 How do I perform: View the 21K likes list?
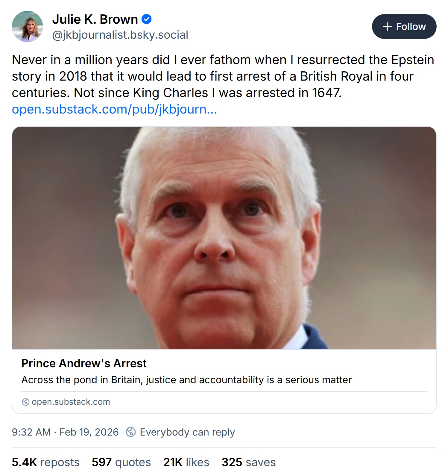click(186, 462)
